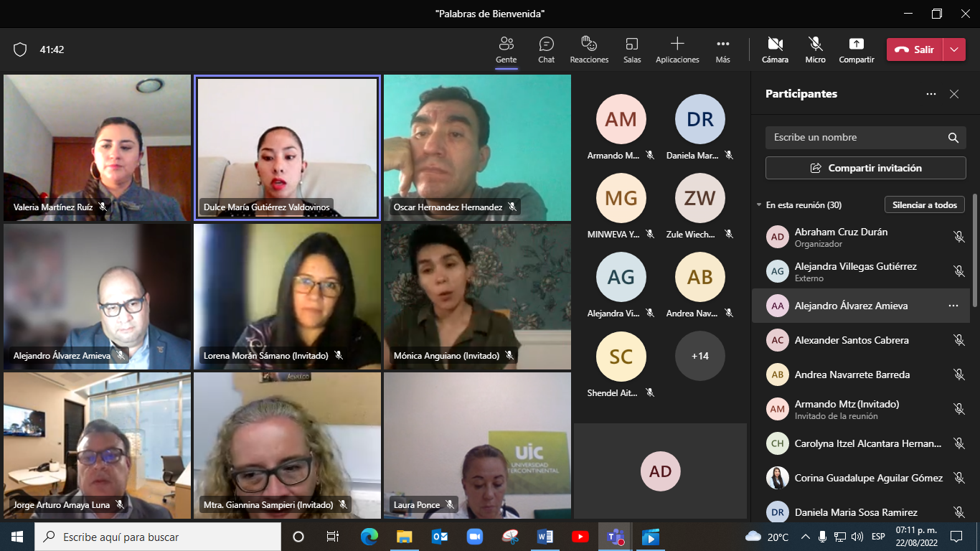This screenshot has width=980, height=551.
Task: Open Windows Start menu
Action: [17, 537]
